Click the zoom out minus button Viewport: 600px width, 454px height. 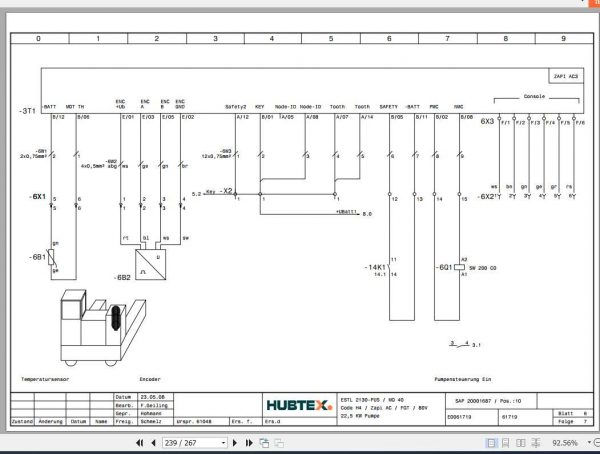click(x=597, y=443)
